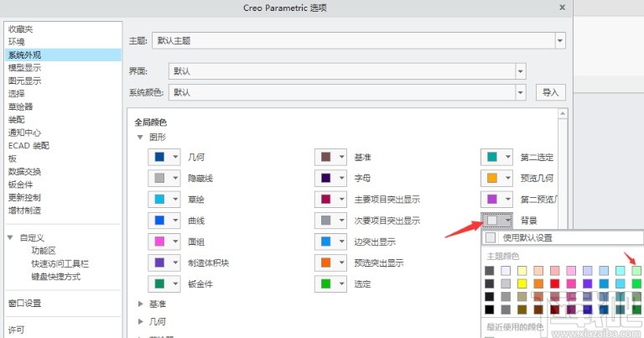Image resolution: width=644 pixels, height=338 pixels.
Task: Click the 面组 magenta color swatch
Action: tap(159, 242)
